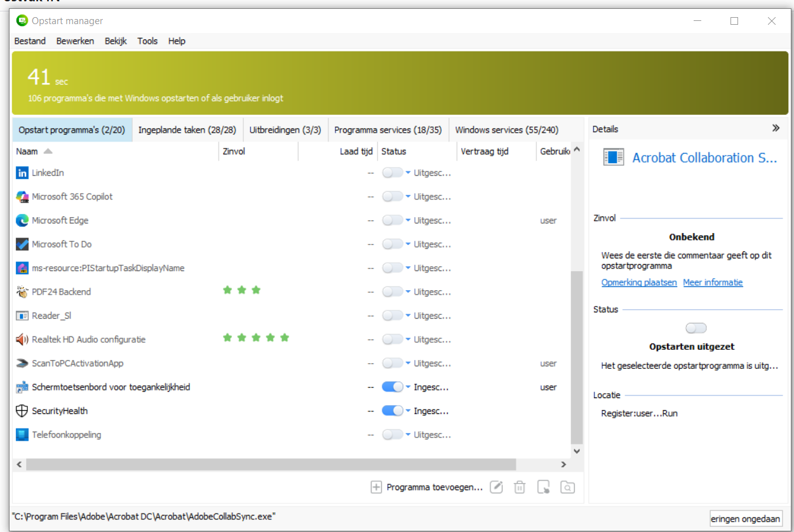Open status dropdown arrow for Microsoft Edge
Screen dimensions: 794x532
(408, 220)
